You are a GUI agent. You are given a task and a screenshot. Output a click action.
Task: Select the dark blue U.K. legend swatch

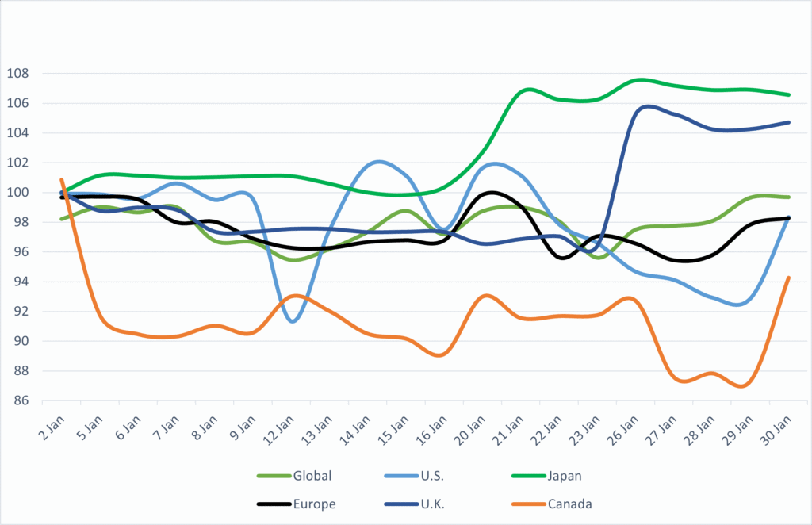click(399, 504)
